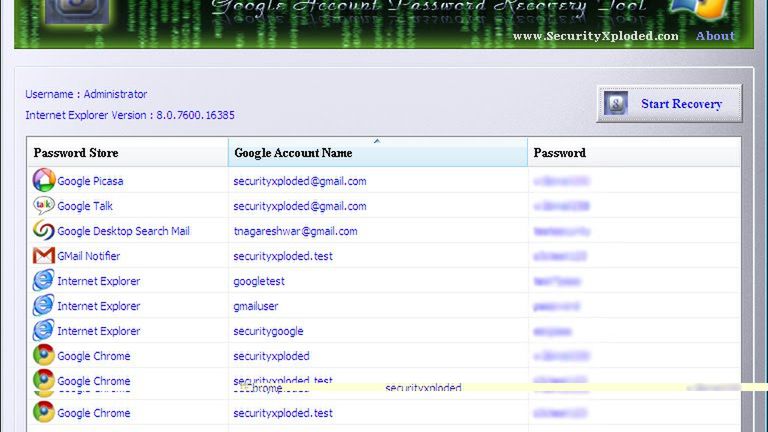Click the Google Picasa icon
The image size is (768, 432).
(x=44, y=180)
